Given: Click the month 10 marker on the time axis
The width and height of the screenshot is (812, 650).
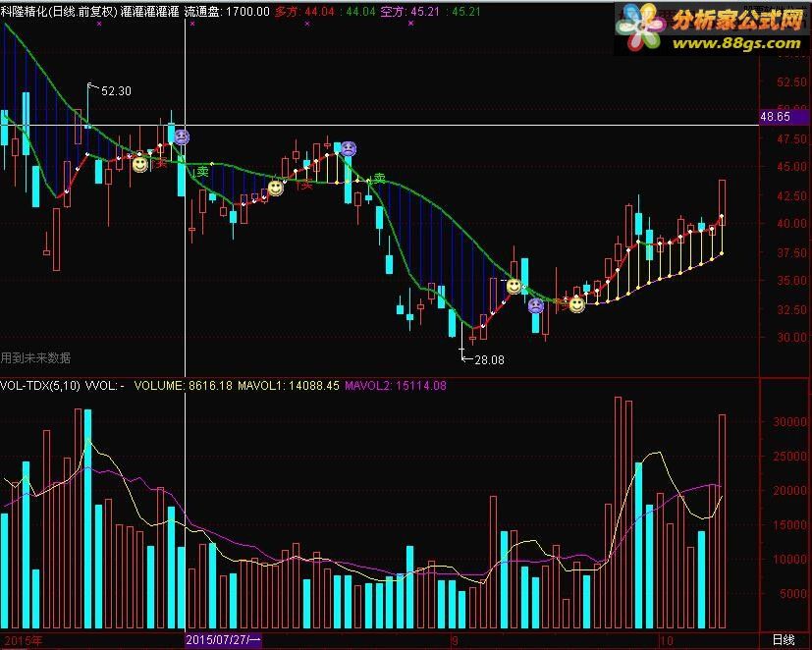Looking at the screenshot, I should [666, 641].
